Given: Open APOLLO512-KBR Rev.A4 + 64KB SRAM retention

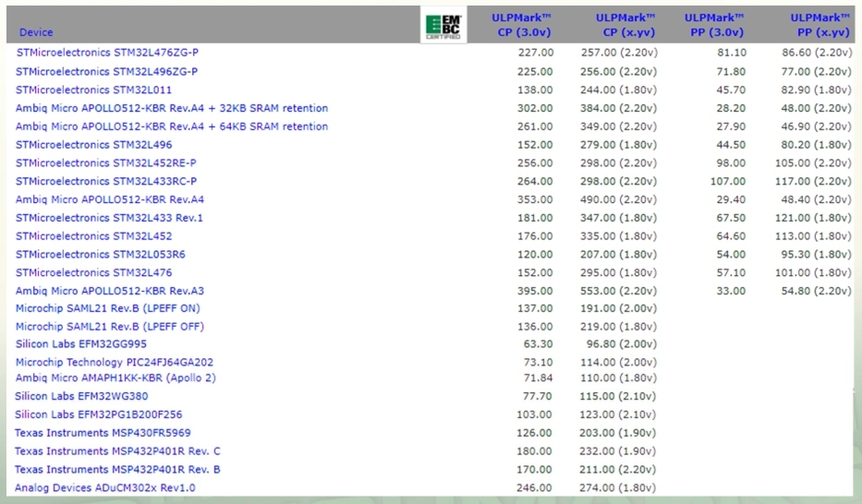Looking at the screenshot, I should point(172,126).
